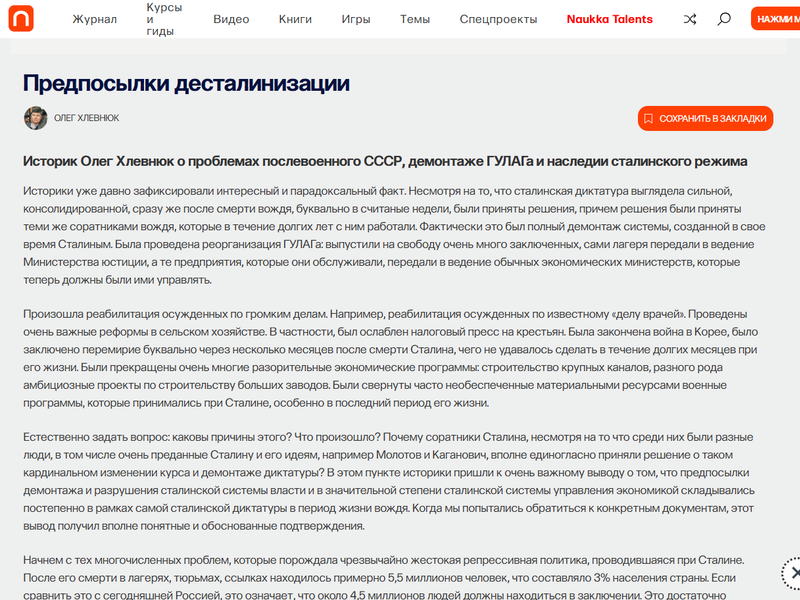Click the orange Naukka logo icon
Image resolution: width=800 pixels, height=600 pixels.
(21, 18)
